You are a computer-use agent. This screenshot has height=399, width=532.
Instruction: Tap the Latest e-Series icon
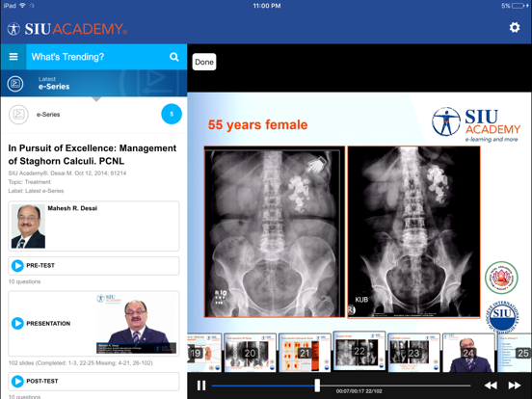tap(15, 84)
